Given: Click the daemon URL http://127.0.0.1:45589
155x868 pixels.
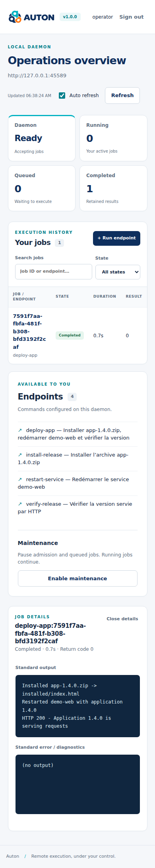Looking at the screenshot, I should 37,75.
